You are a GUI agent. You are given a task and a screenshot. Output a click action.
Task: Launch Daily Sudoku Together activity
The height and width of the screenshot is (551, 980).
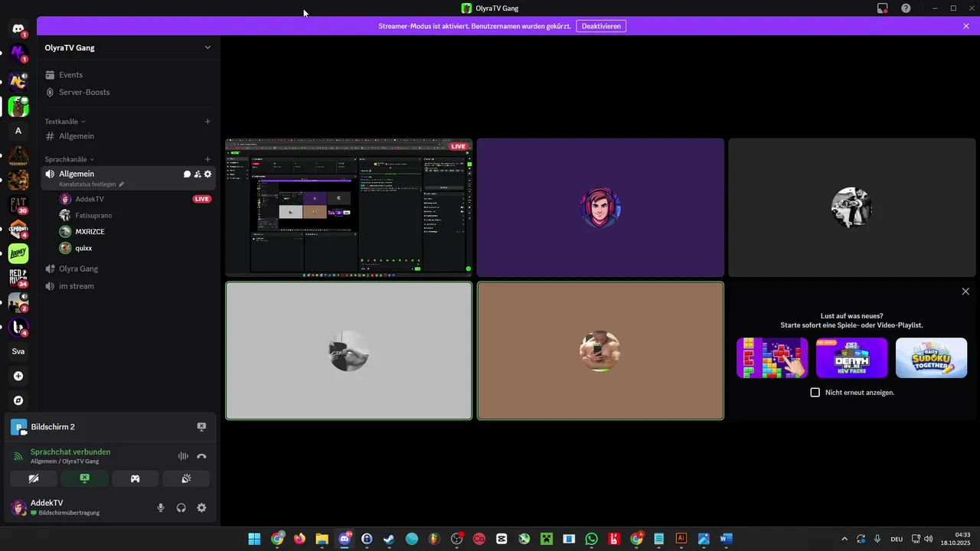[931, 358]
